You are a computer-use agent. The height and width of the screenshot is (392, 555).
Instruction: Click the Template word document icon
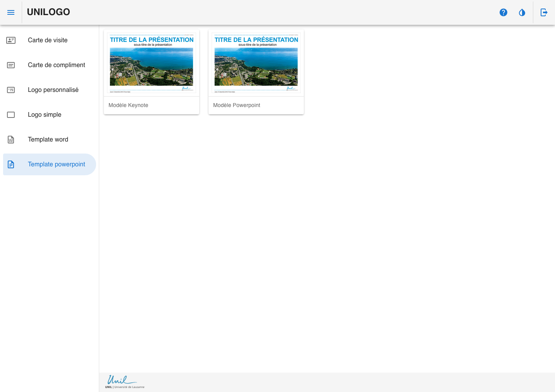(11, 140)
